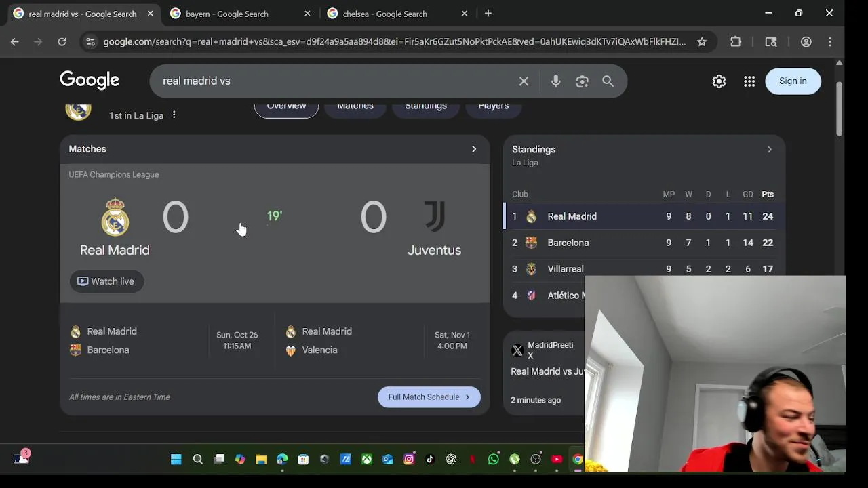Open search by image camera icon

582,81
